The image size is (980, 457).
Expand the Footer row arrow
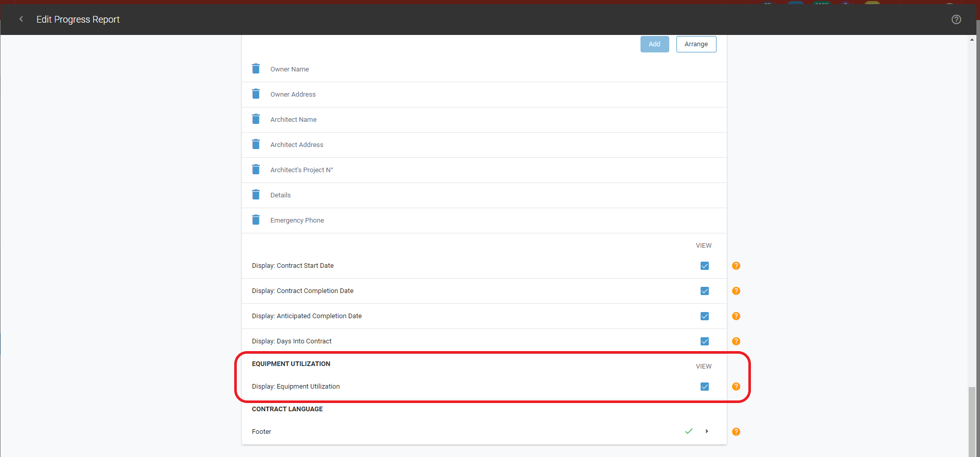point(707,431)
